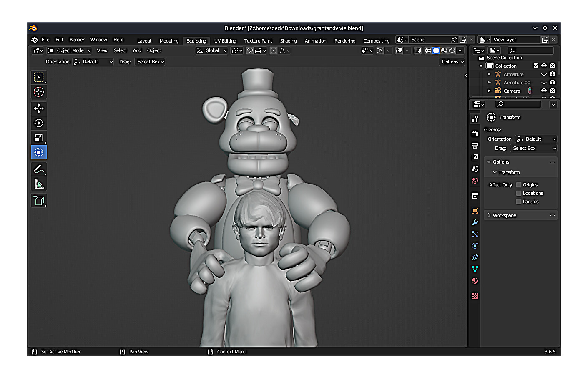The width and height of the screenshot is (588, 388).
Task: Toggle Collection viewport visibility eye
Action: pos(544,66)
